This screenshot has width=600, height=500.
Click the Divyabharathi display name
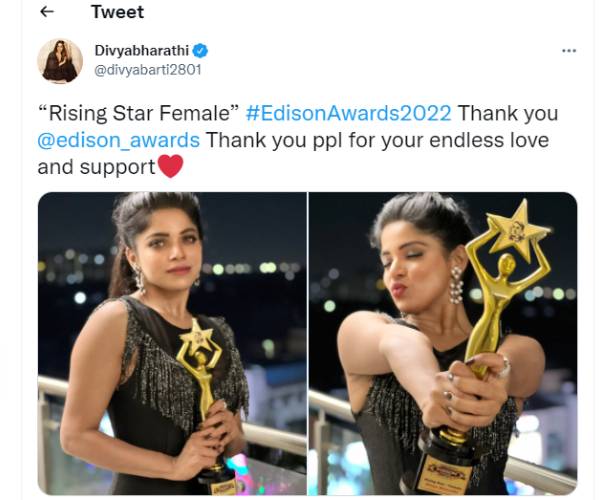143,50
